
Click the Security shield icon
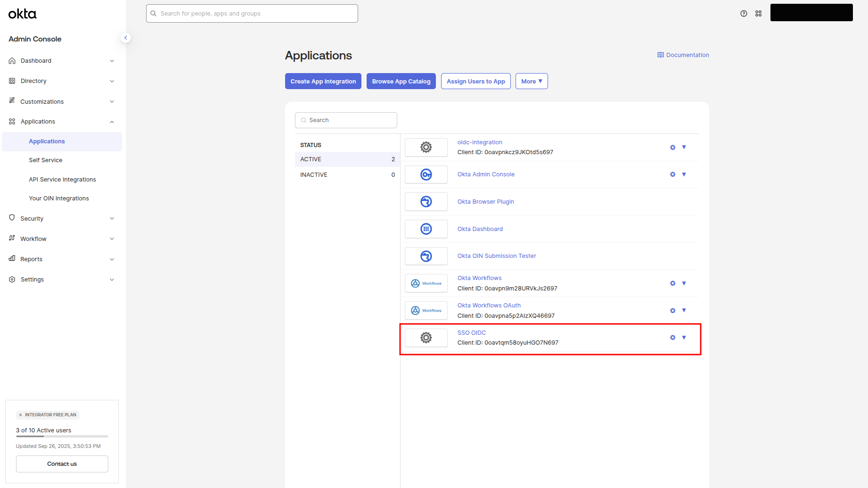click(12, 218)
